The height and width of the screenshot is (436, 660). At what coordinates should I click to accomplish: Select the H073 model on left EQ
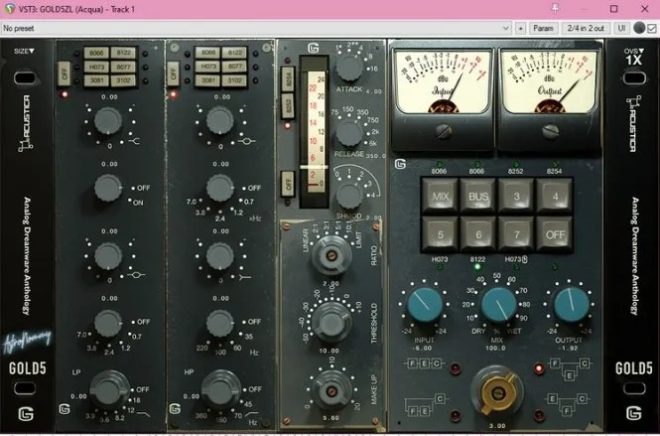coord(96,66)
